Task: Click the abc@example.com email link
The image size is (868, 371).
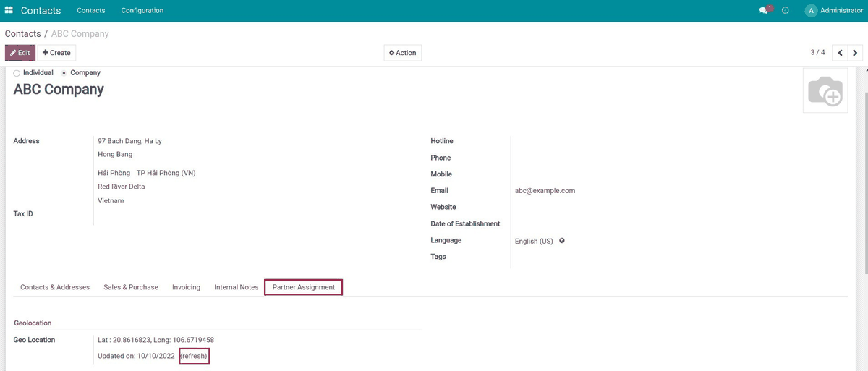Action: [545, 191]
